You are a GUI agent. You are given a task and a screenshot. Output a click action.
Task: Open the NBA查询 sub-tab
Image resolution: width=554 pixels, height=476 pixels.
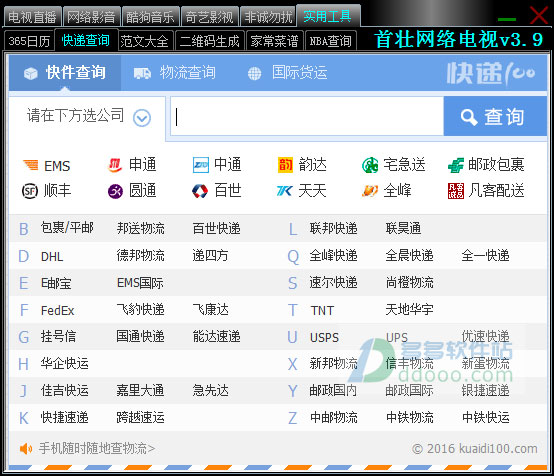(x=331, y=41)
